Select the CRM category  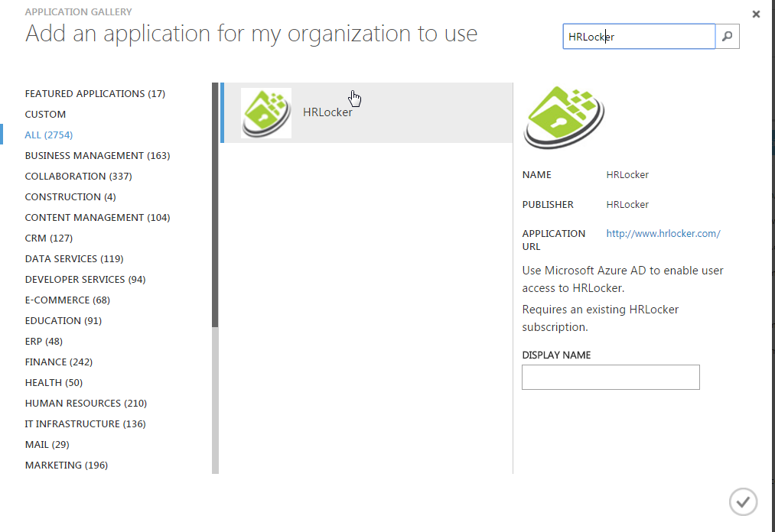(48, 238)
